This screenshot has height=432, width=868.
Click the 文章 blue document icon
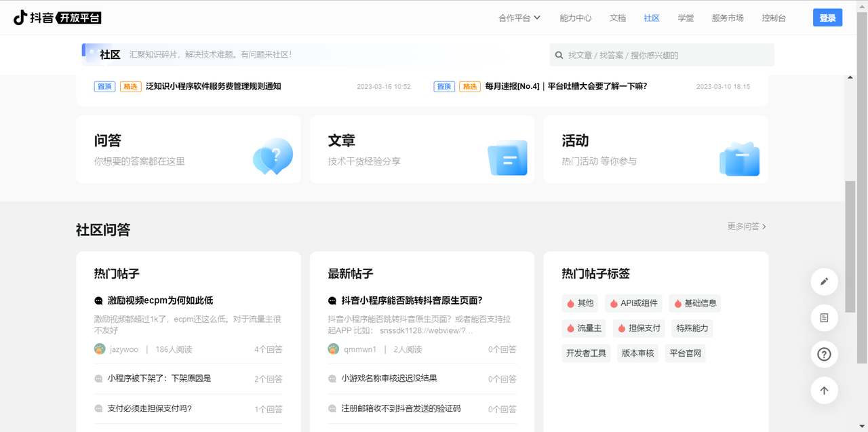507,157
